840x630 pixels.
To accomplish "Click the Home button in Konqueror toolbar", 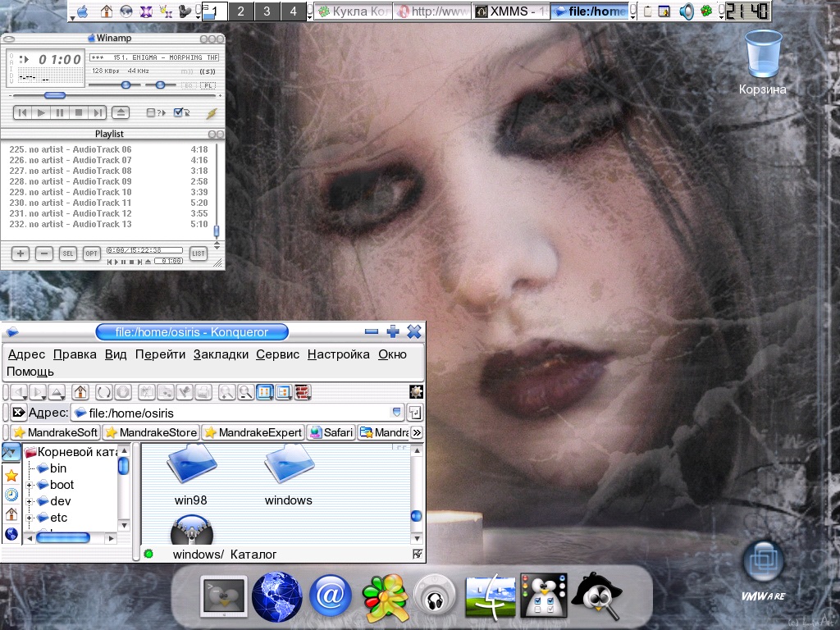I will 80,392.
